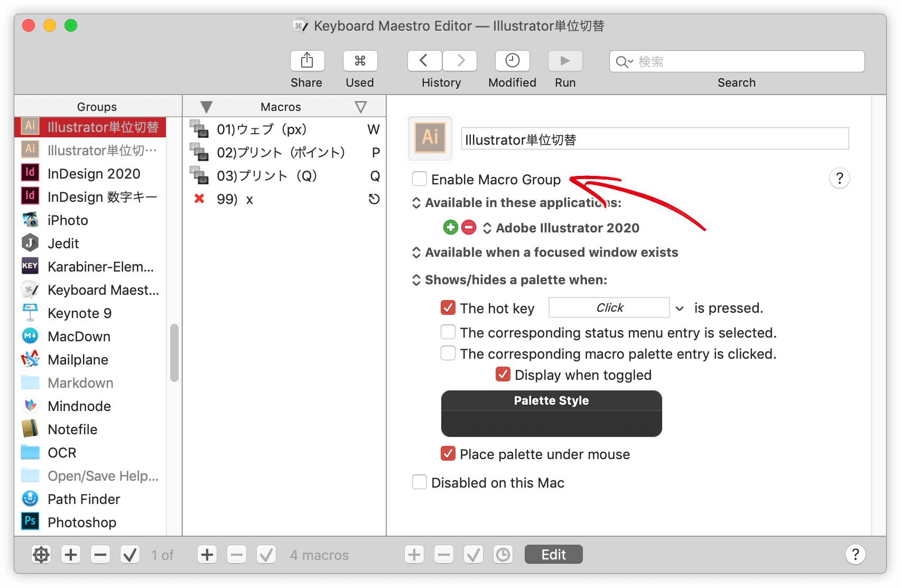Select the MacDown group icon

(x=30, y=336)
